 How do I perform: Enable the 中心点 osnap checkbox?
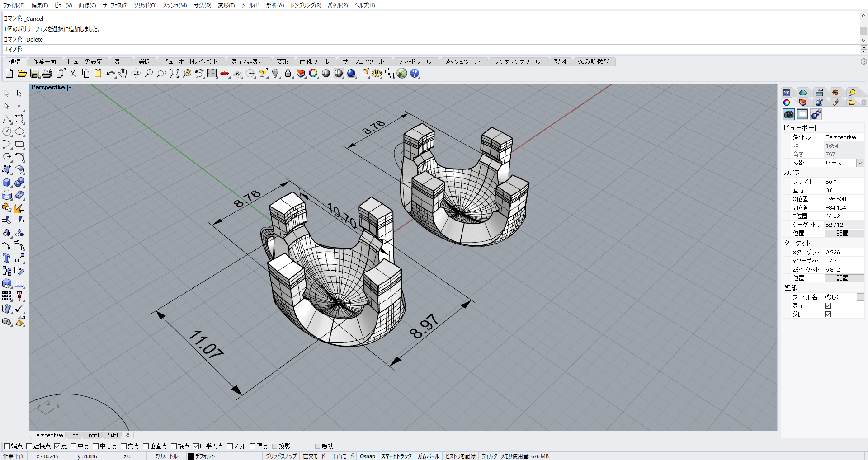tap(95, 446)
